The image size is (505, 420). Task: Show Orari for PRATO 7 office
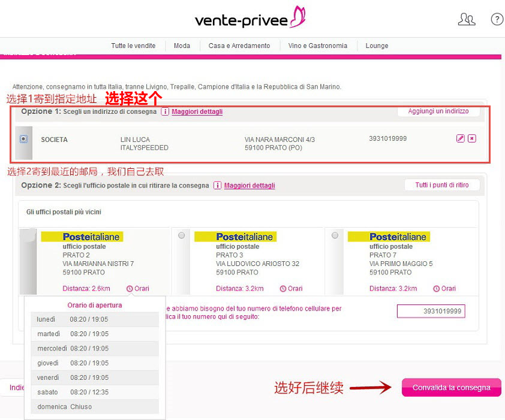pos(448,289)
